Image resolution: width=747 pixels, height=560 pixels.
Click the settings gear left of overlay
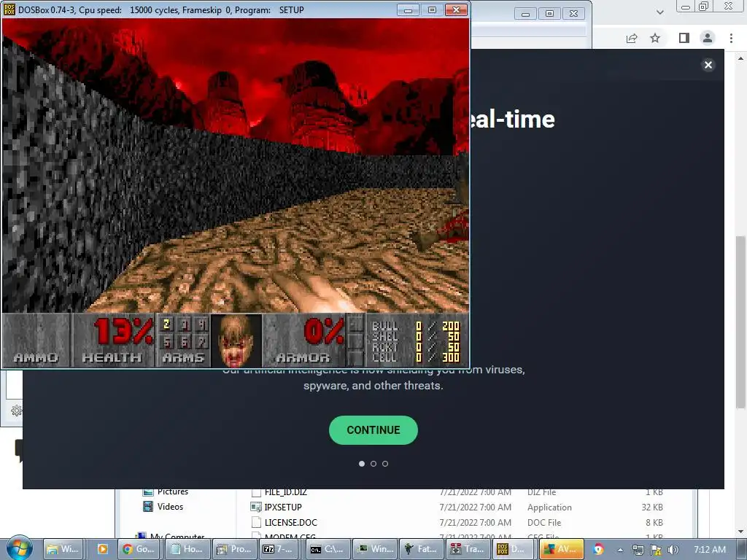pyautogui.click(x=16, y=410)
